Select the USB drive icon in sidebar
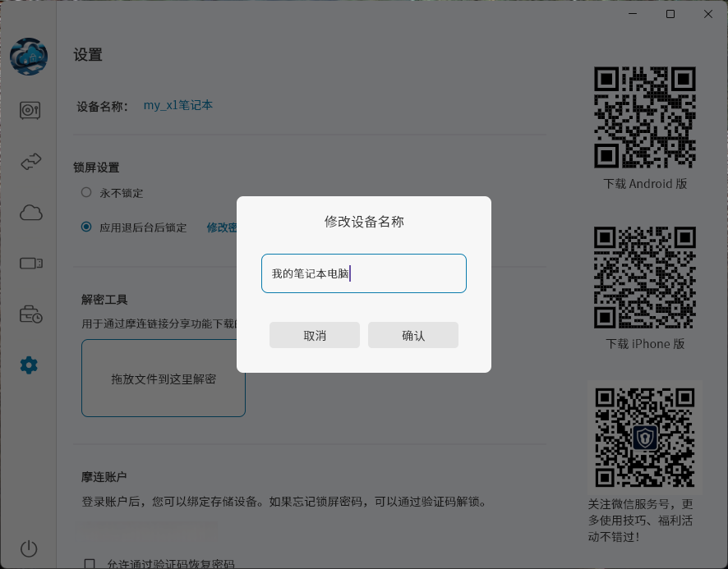The width and height of the screenshot is (728, 569). (x=30, y=263)
